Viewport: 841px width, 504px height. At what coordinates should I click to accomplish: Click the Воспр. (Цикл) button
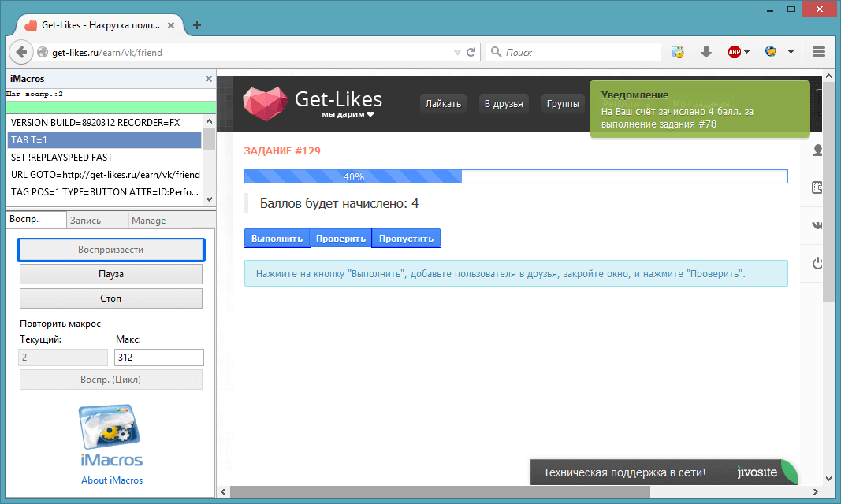coord(111,380)
